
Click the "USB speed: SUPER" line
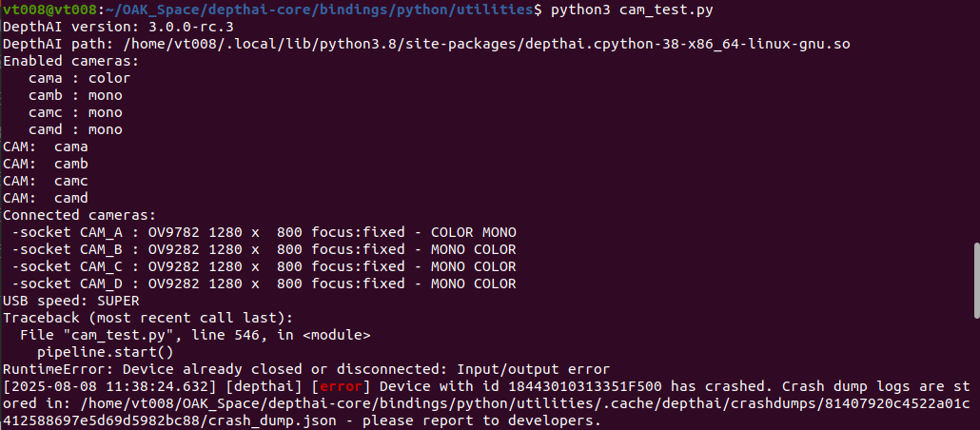point(71,301)
